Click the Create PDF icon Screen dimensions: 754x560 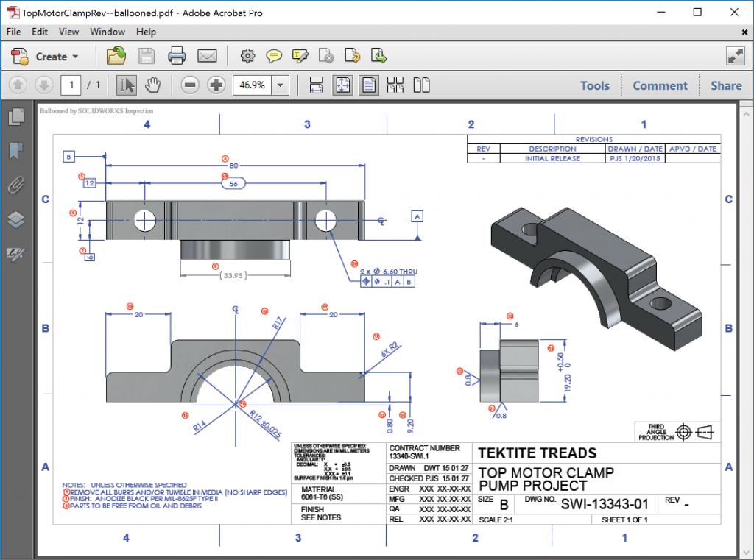[20, 56]
